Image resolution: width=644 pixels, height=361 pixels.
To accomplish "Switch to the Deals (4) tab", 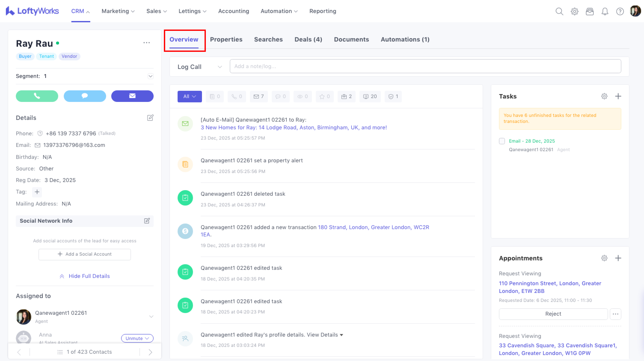I will [308, 40].
